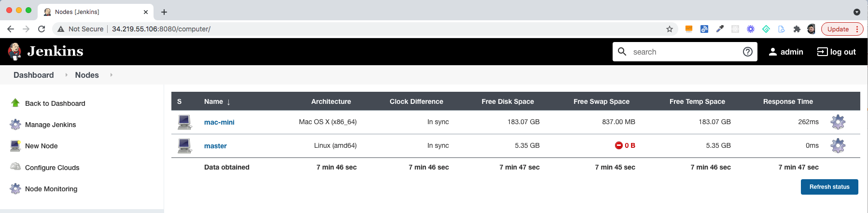Open the master node
The height and width of the screenshot is (213, 868).
(215, 146)
